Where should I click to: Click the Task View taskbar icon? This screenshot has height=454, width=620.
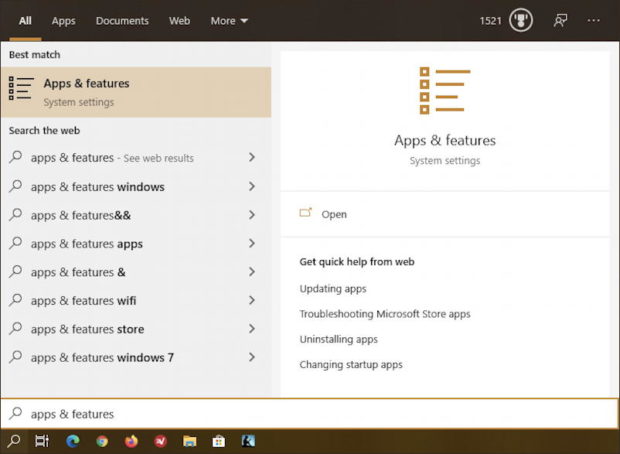click(42, 441)
